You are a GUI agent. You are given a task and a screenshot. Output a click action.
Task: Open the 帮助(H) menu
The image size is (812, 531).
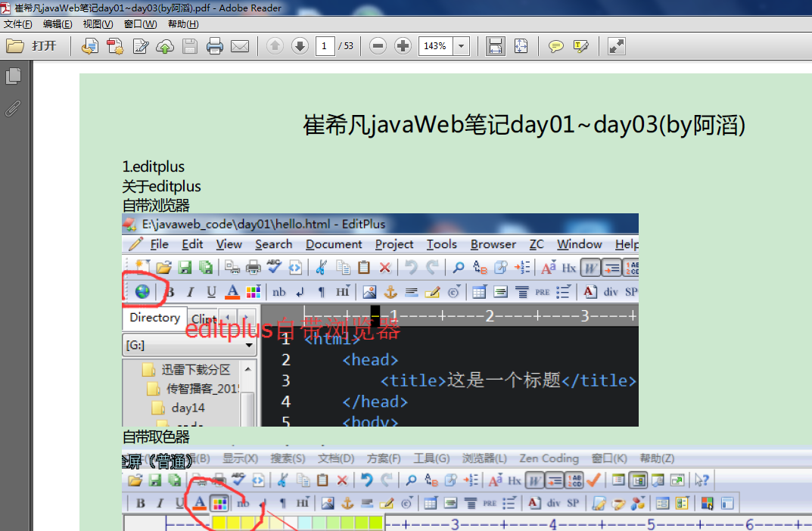[x=183, y=23]
